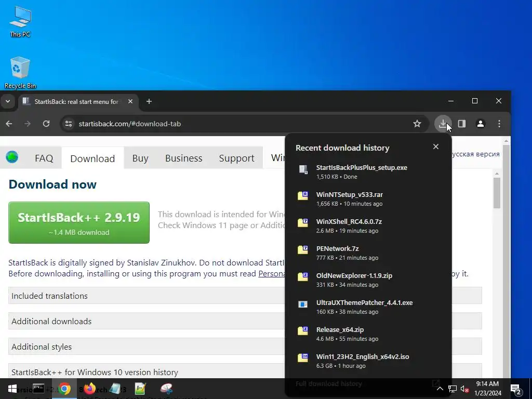This screenshot has height=399, width=532.
Task: Open Chrome three-dot menu
Action: click(499, 124)
